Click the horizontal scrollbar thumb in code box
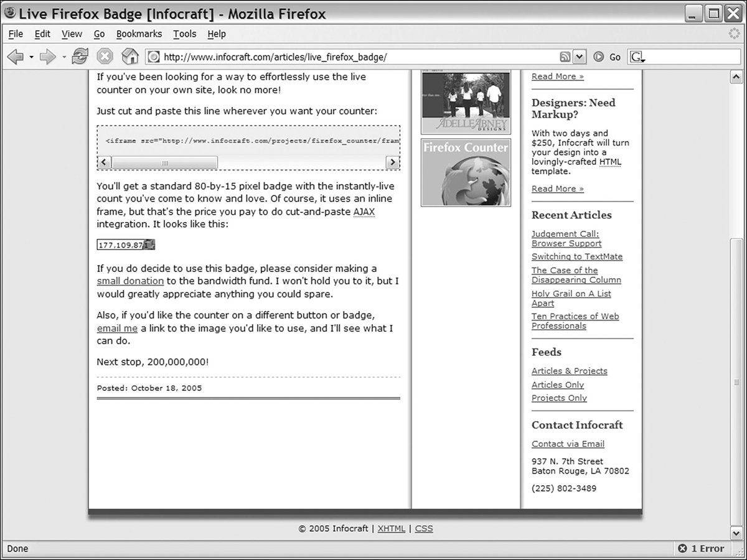 pyautogui.click(x=164, y=162)
